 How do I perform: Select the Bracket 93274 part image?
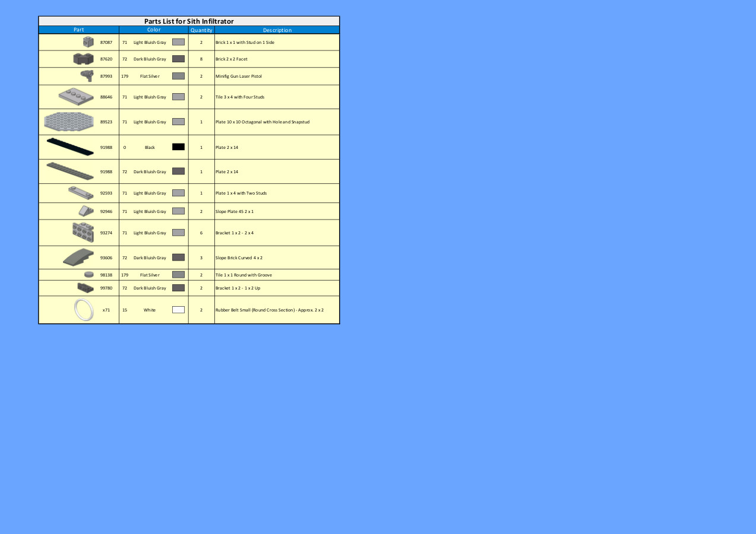pyautogui.click(x=83, y=233)
